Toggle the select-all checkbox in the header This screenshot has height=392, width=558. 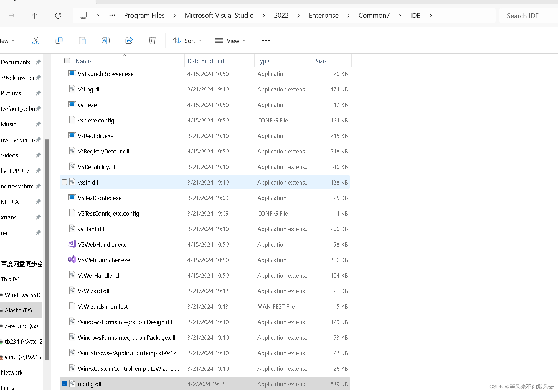tap(67, 61)
